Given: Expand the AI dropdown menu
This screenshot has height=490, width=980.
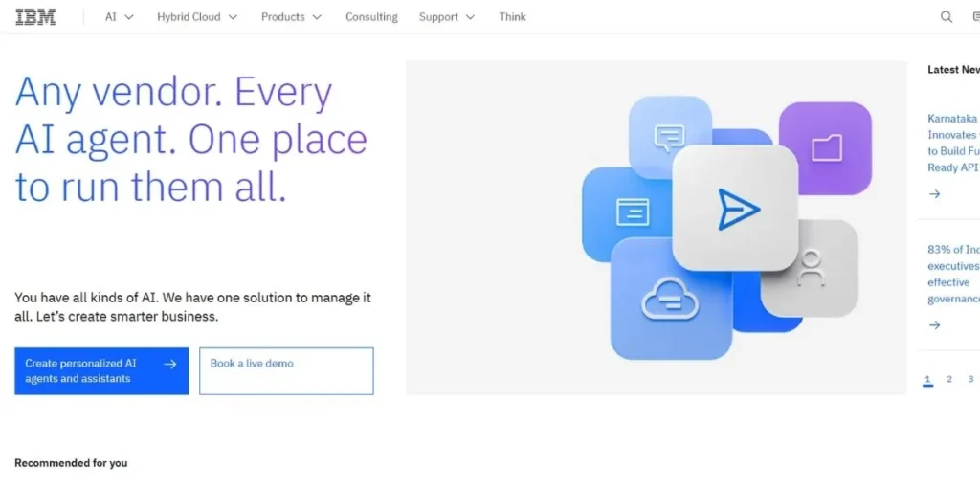Looking at the screenshot, I should (120, 16).
